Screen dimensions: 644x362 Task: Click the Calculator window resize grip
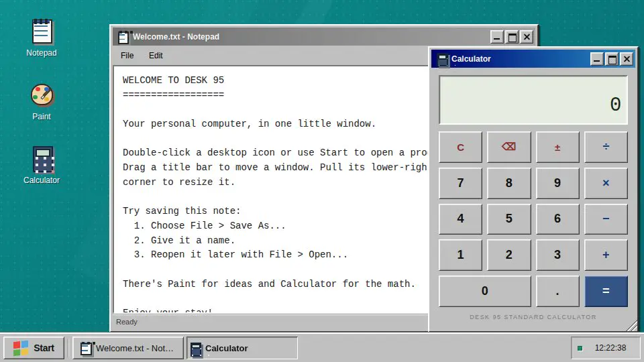pos(632,326)
